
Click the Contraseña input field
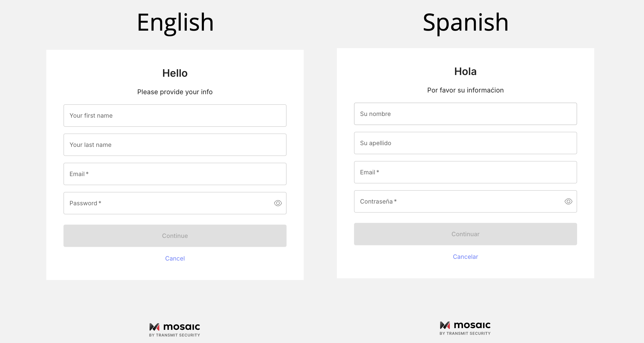pos(458,202)
